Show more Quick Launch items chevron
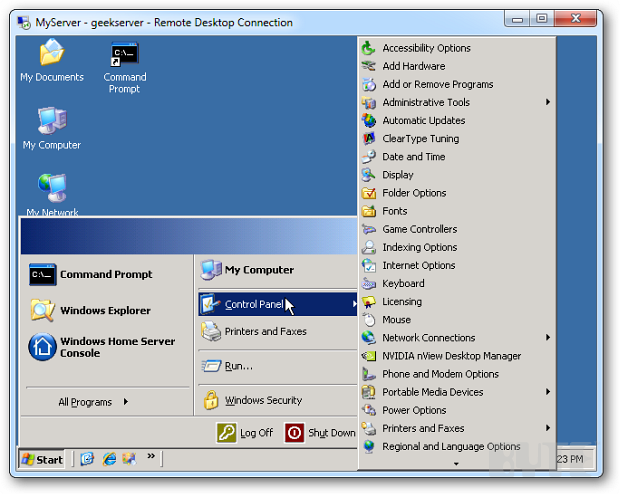 [151, 456]
